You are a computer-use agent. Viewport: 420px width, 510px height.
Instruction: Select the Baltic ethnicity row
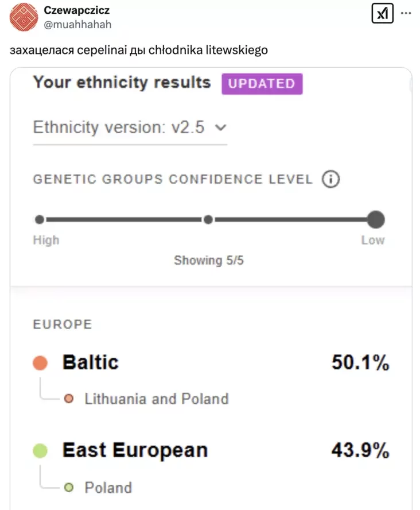click(x=91, y=363)
